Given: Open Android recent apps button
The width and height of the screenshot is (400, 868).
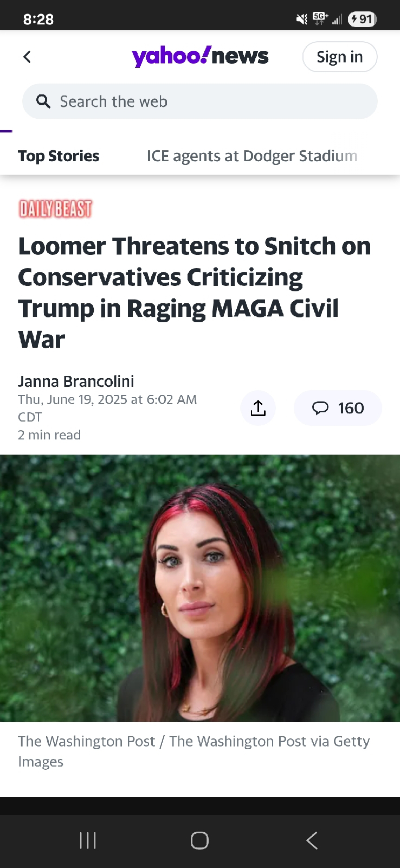Looking at the screenshot, I should [88, 840].
